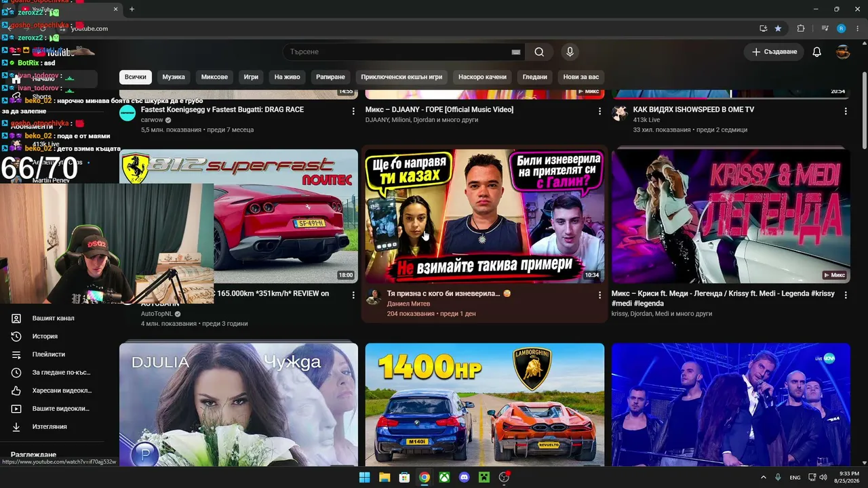Screen dimensions: 868x488
Task: Open Chrome profile avatar in toolbar
Action: click(x=841, y=28)
